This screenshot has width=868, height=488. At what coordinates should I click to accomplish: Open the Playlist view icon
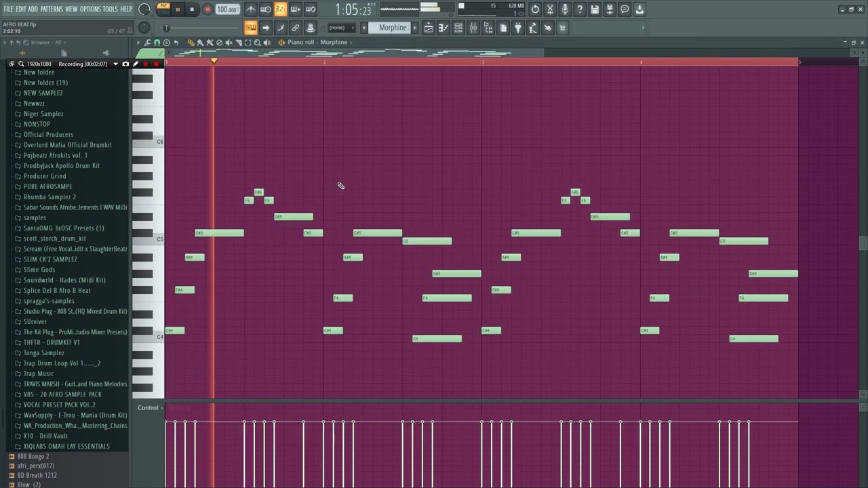(x=429, y=28)
